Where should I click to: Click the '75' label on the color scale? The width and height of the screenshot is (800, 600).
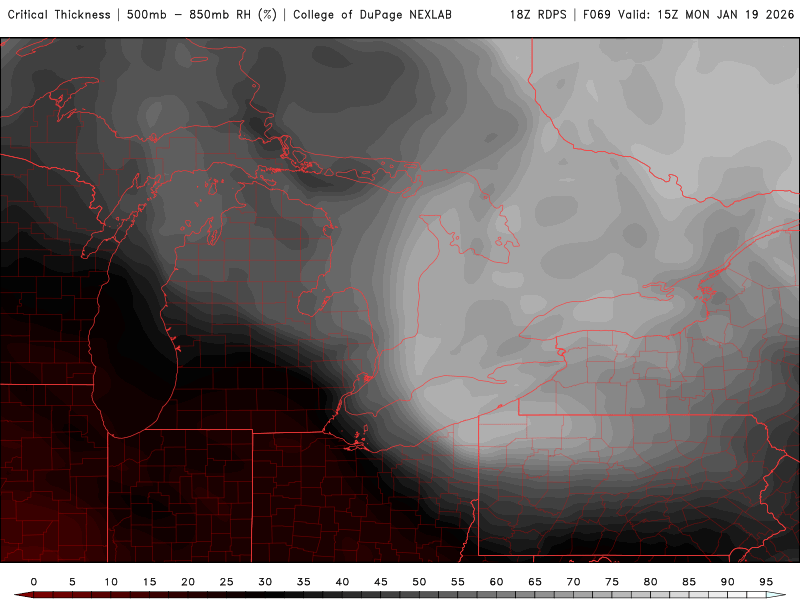pos(612,582)
